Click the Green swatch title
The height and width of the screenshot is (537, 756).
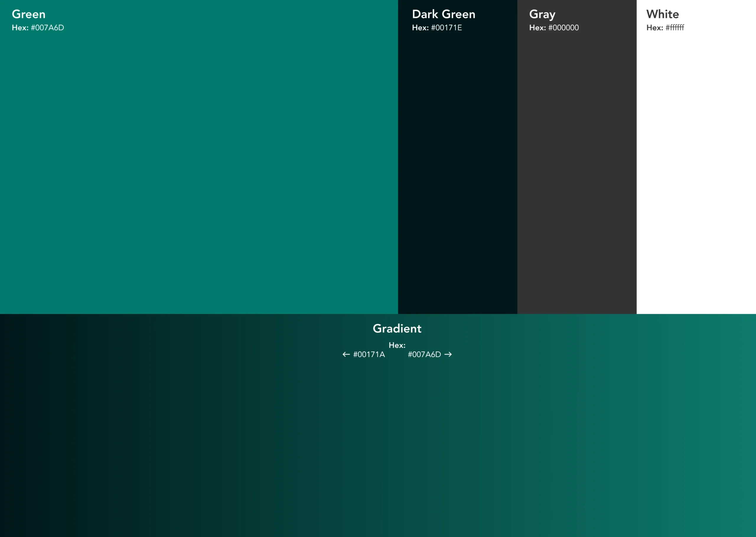29,14
